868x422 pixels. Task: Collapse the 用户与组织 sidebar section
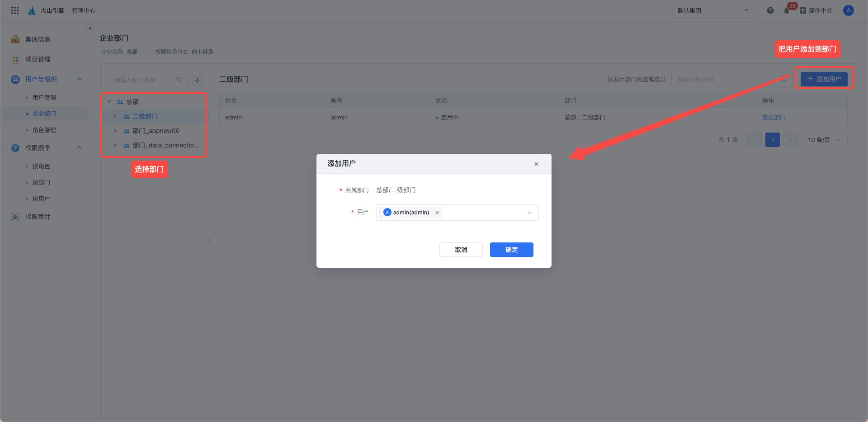[x=80, y=79]
